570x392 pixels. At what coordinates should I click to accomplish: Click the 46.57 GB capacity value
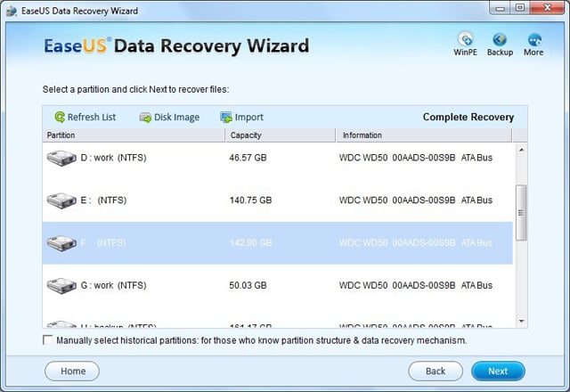[248, 158]
